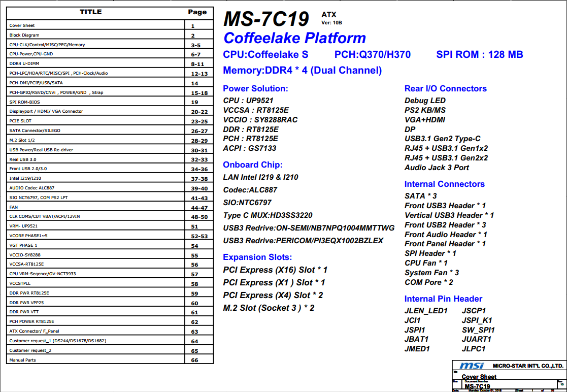Select the Power Solution heading
Viewport: 567px width, 392px height.
point(255,88)
